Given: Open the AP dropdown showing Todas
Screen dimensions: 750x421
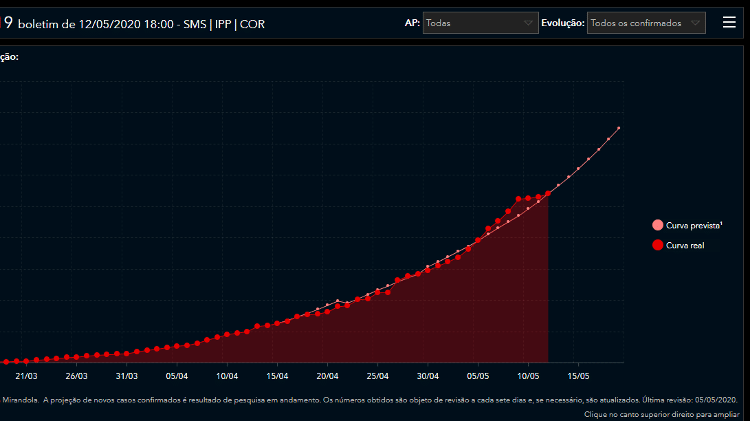Looking at the screenshot, I should 481,23.
